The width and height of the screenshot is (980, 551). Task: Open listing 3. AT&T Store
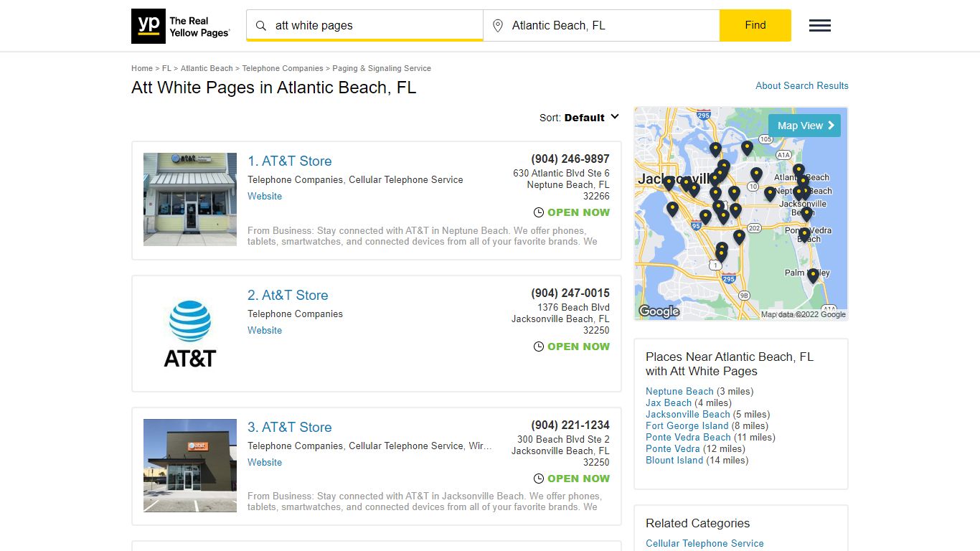pyautogui.click(x=290, y=427)
